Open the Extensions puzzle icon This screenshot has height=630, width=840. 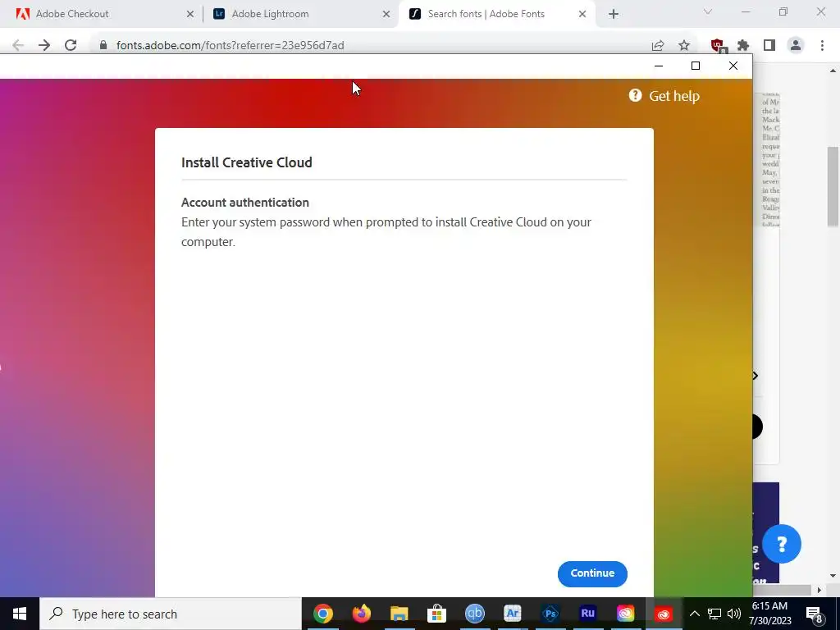pyautogui.click(x=743, y=46)
